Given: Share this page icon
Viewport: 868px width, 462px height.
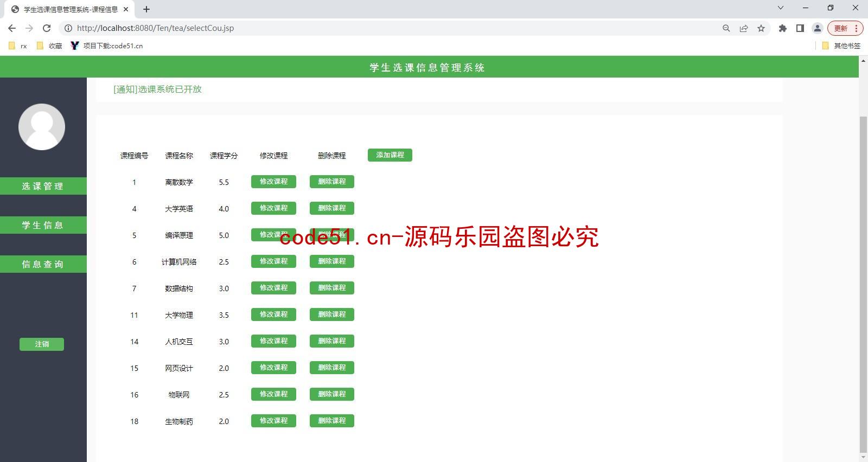Looking at the screenshot, I should (744, 28).
